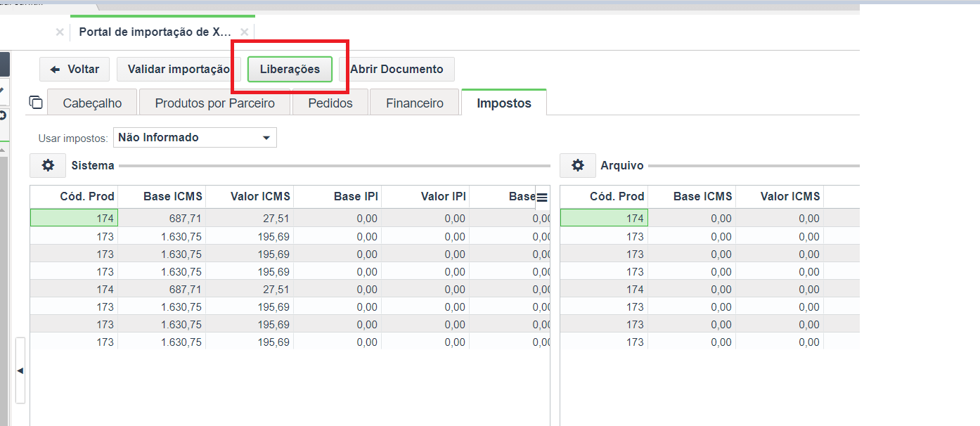Open the Usar impostos dropdown
The width and height of the screenshot is (980, 426).
point(195,138)
